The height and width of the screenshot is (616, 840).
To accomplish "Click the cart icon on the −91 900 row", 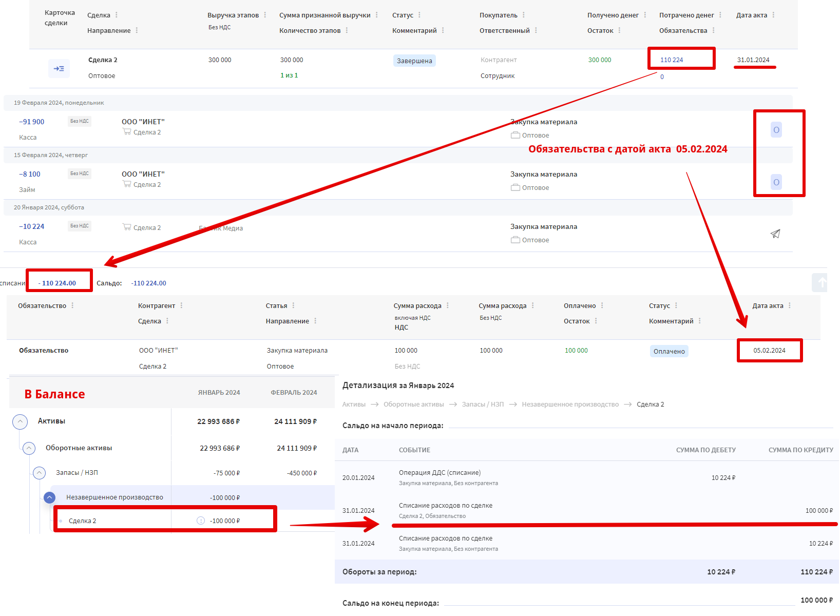I will tap(127, 132).
